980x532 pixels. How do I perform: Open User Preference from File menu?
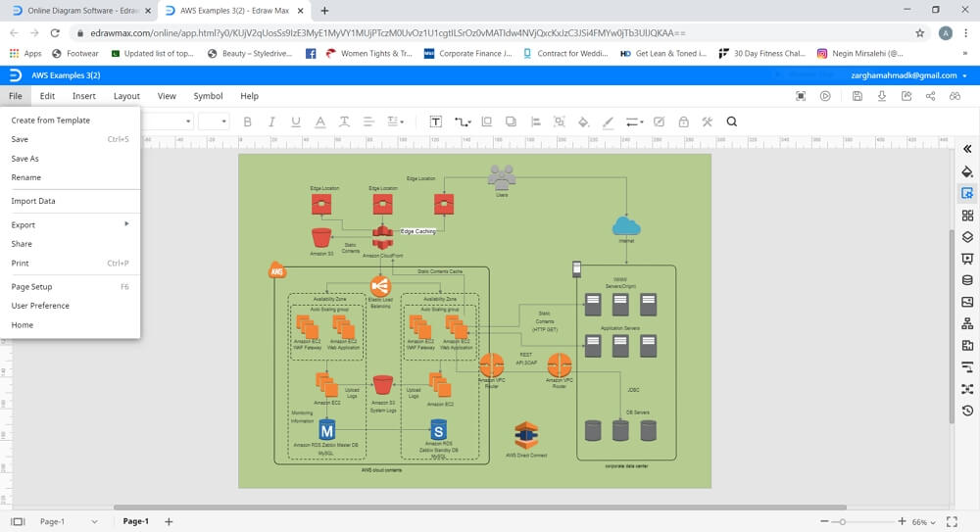click(x=40, y=306)
